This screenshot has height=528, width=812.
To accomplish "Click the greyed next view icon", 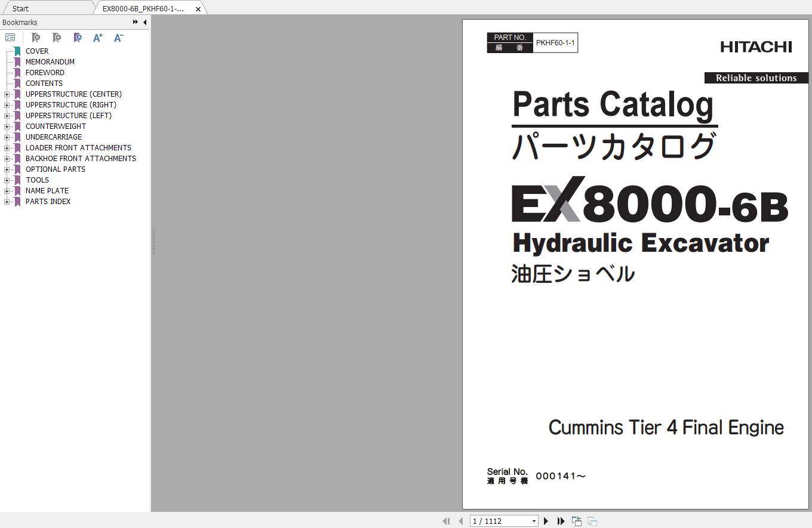I will [592, 521].
